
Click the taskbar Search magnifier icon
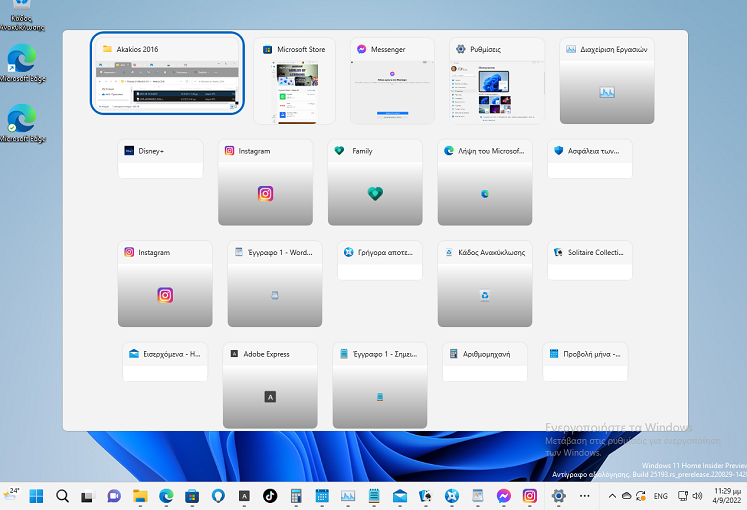[x=62, y=496]
